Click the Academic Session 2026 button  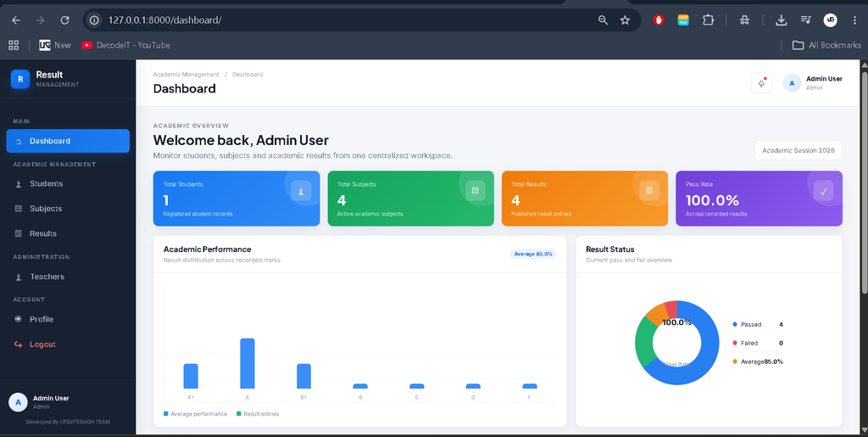tap(798, 150)
